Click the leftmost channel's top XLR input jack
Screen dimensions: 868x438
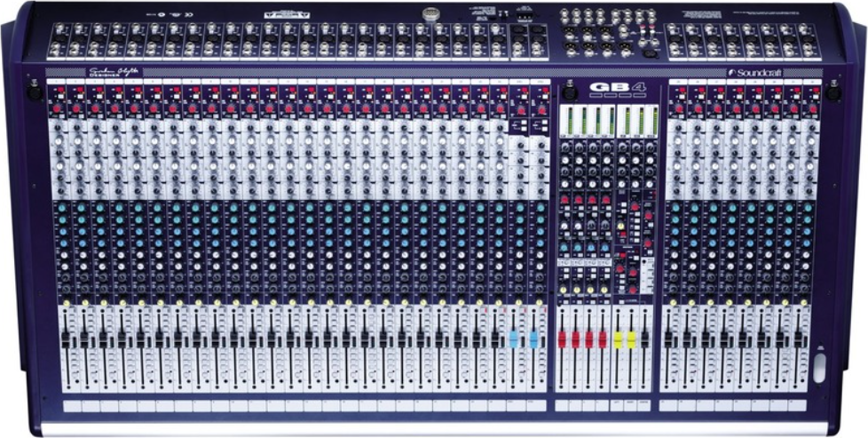(x=60, y=29)
